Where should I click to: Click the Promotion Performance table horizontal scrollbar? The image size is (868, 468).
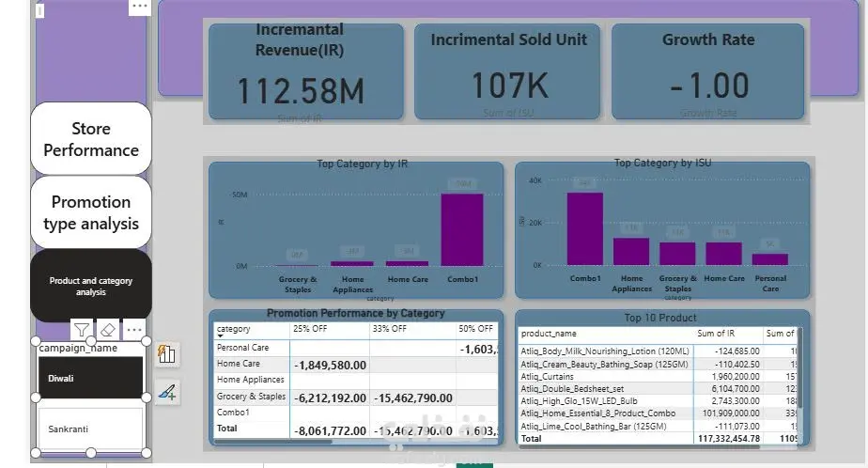point(273,442)
